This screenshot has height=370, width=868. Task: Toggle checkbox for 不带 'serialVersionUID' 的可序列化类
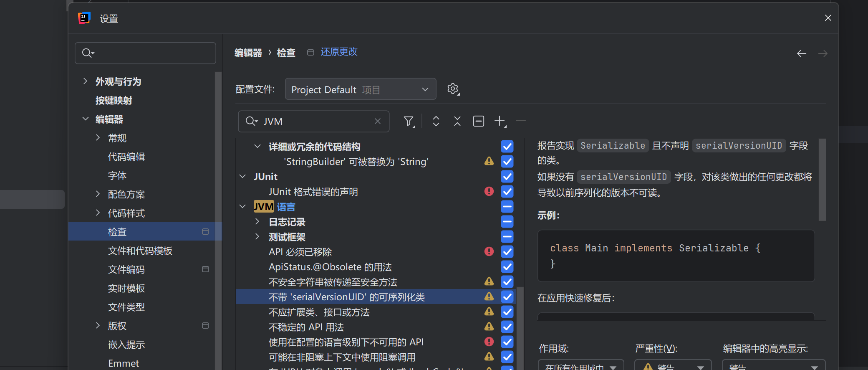507,297
